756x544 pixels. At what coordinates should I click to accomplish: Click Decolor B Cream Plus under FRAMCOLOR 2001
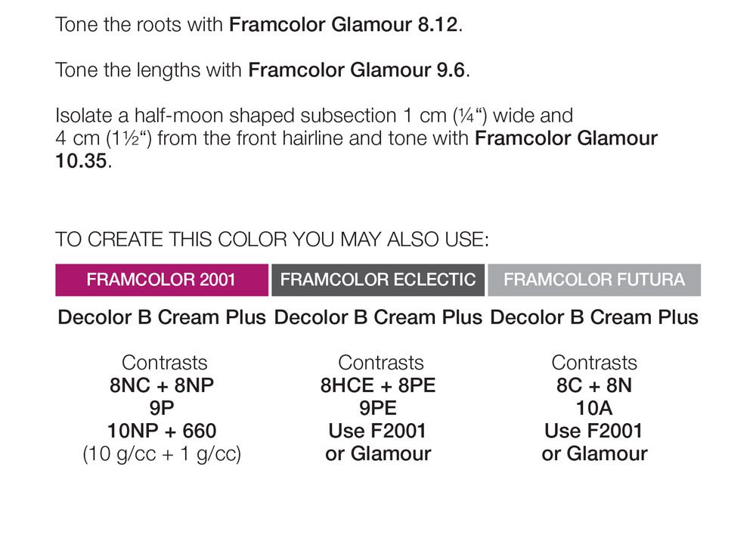pos(162,317)
